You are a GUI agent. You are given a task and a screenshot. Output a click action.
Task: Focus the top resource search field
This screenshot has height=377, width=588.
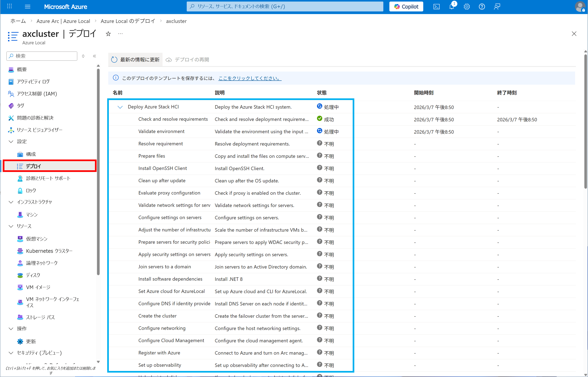tap(285, 7)
